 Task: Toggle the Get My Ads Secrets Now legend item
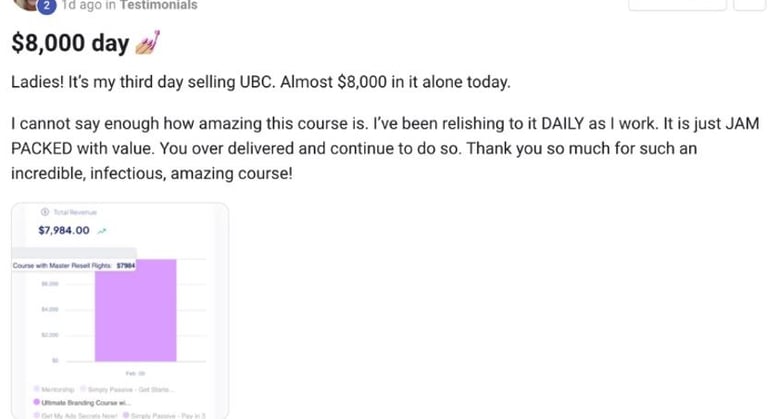[x=76, y=414]
